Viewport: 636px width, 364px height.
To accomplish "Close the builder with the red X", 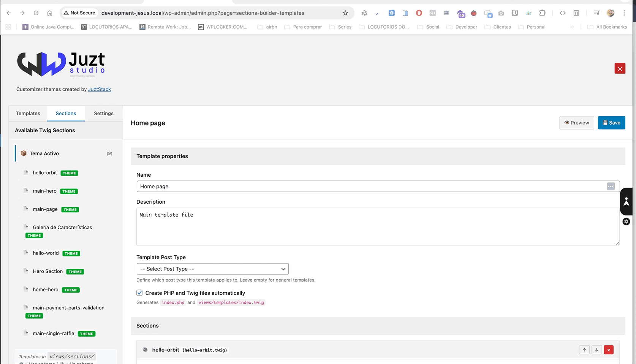I will (620, 68).
